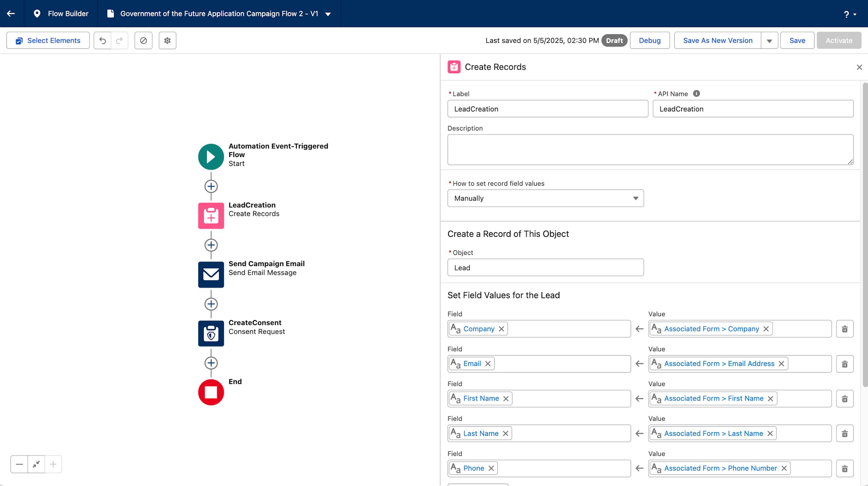Expand the flow version name dropdown
Viewport: 868px width, 486px height.
click(x=328, y=14)
